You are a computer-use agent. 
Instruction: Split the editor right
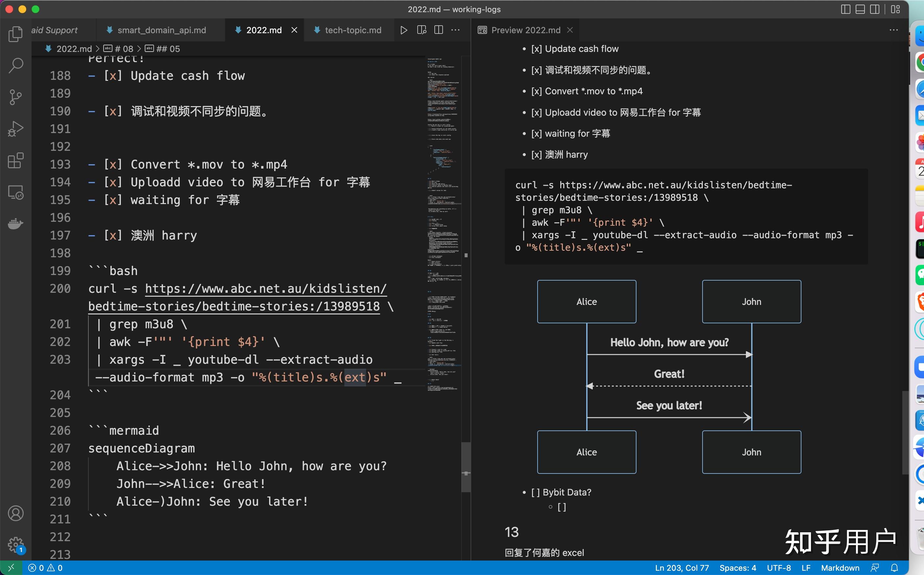438,30
